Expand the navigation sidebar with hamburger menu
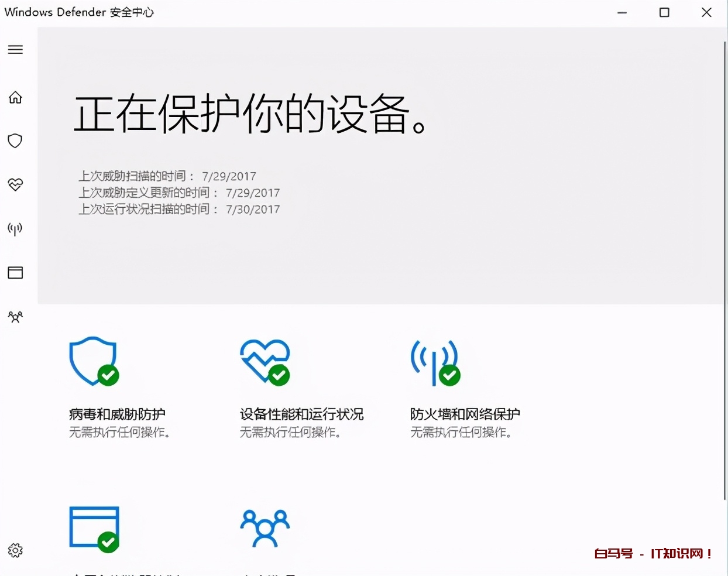 coord(15,49)
